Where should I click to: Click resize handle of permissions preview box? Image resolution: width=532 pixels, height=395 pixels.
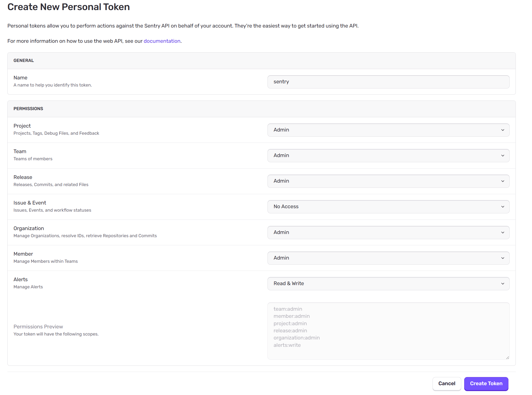coord(507,358)
